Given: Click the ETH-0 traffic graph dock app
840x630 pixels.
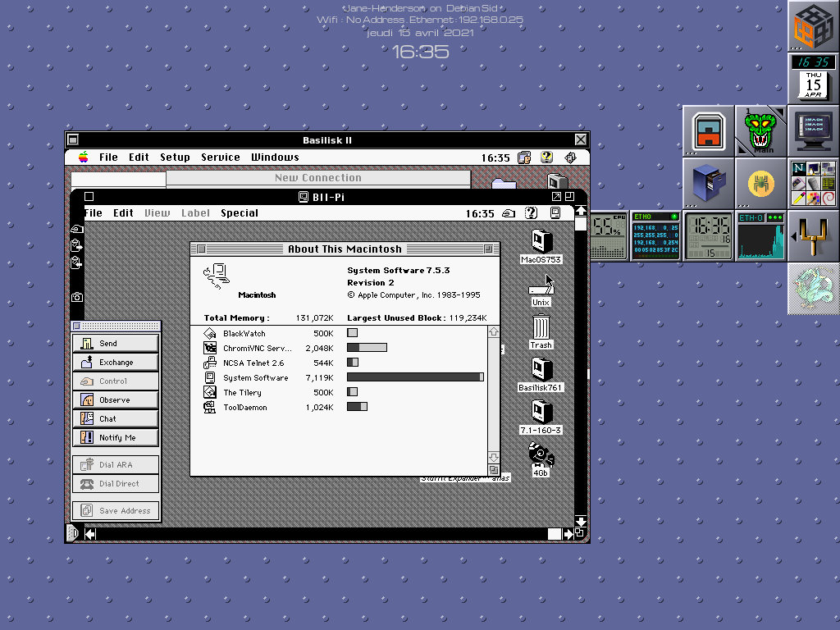Looking at the screenshot, I should point(760,236).
